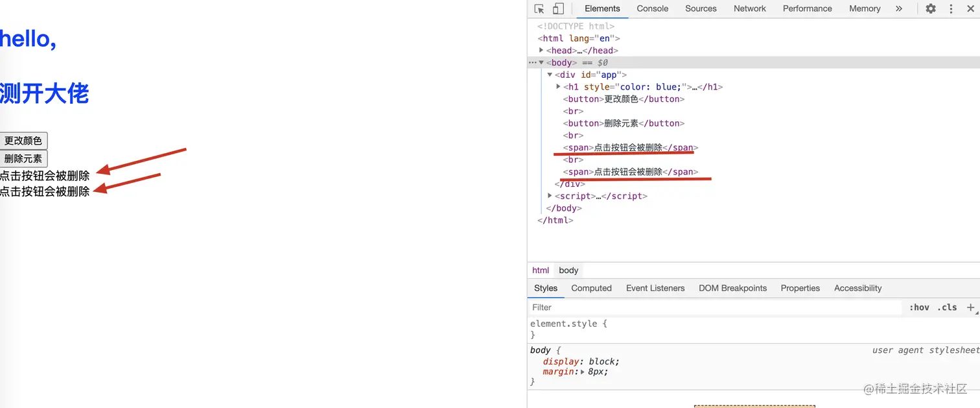Select the <button>删除元素</button> DOM node
The height and width of the screenshot is (408, 980).
(624, 123)
